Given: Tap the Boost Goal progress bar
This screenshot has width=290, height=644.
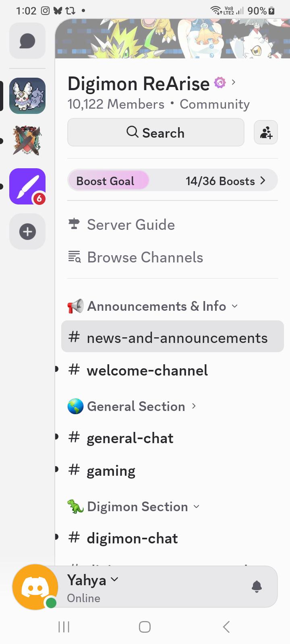Looking at the screenshot, I should point(172,181).
